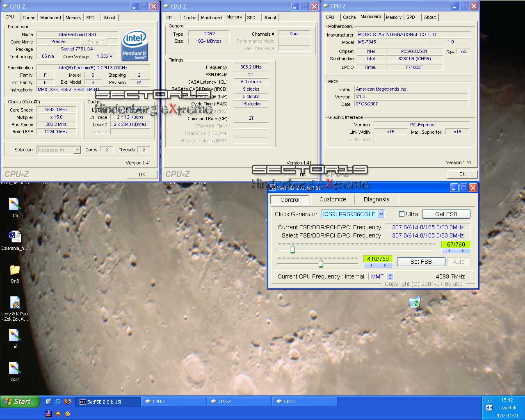The height and width of the screenshot is (420, 525).
Task: Launch Internet Explorer from quick launch
Action: tap(58, 402)
